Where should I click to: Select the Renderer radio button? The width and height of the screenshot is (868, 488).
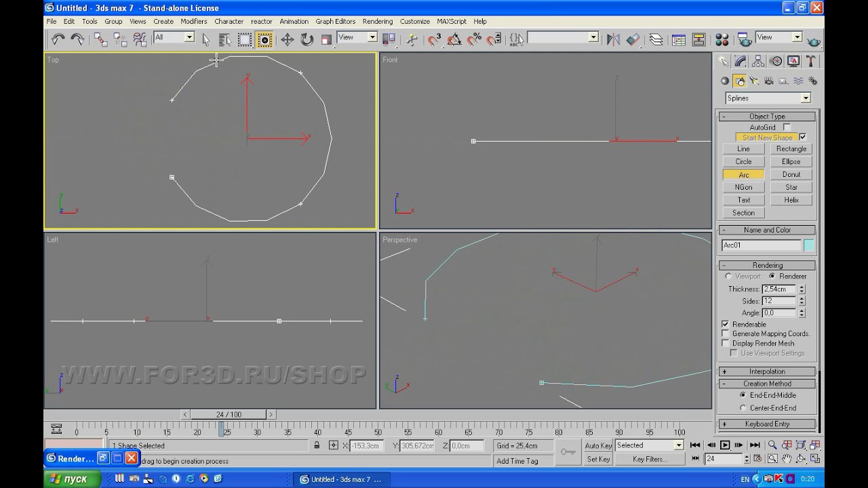coord(772,277)
